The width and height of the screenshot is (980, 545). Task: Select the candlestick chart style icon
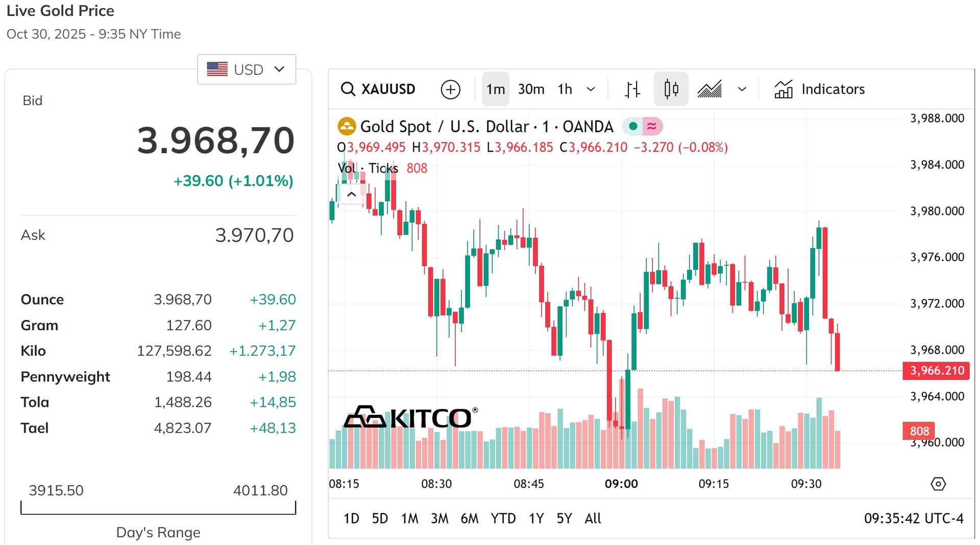(671, 89)
